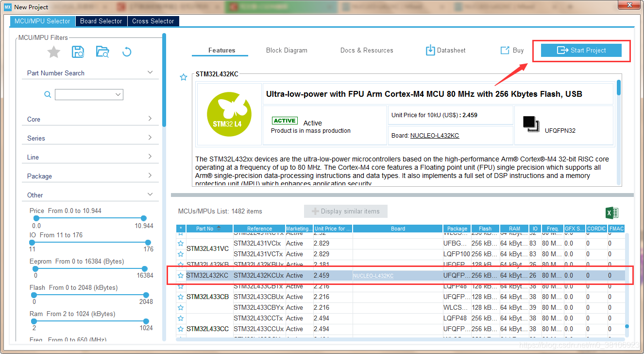Click the Buy button
Screen dimensions: 644x354
pos(512,51)
